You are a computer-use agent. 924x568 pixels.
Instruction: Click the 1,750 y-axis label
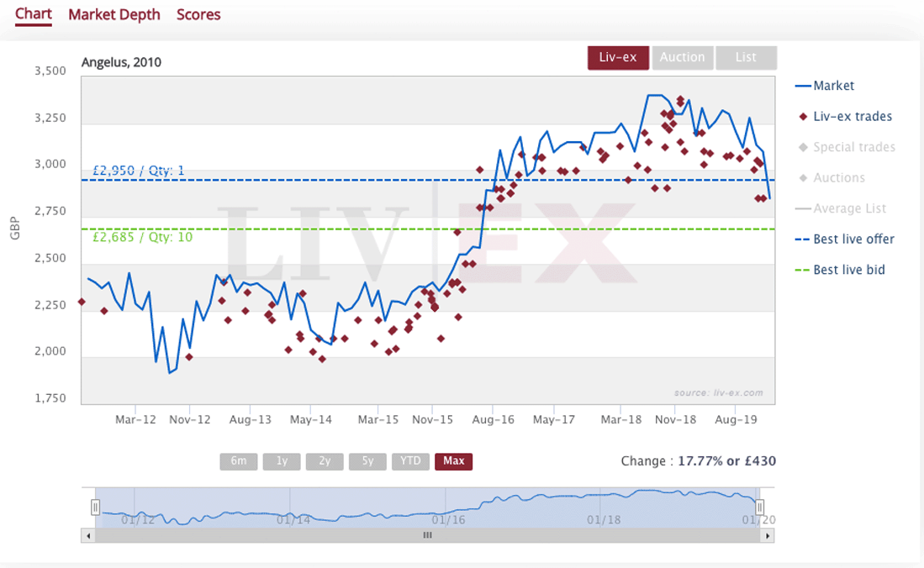50,398
